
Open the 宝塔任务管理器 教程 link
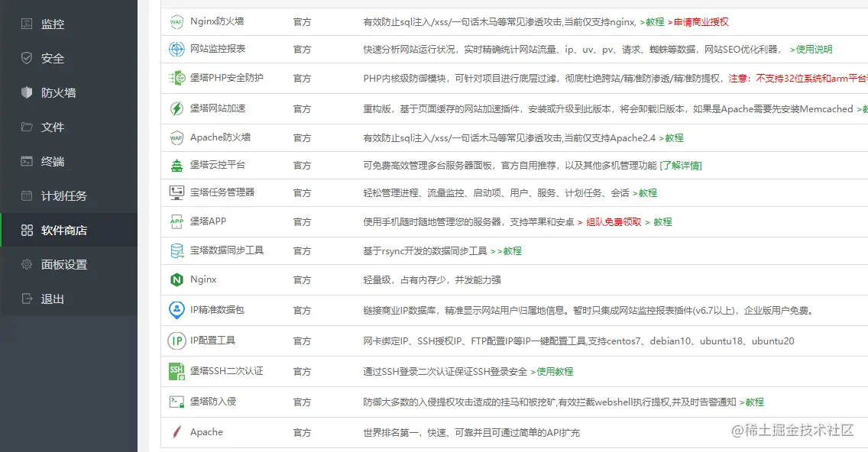[x=645, y=193]
